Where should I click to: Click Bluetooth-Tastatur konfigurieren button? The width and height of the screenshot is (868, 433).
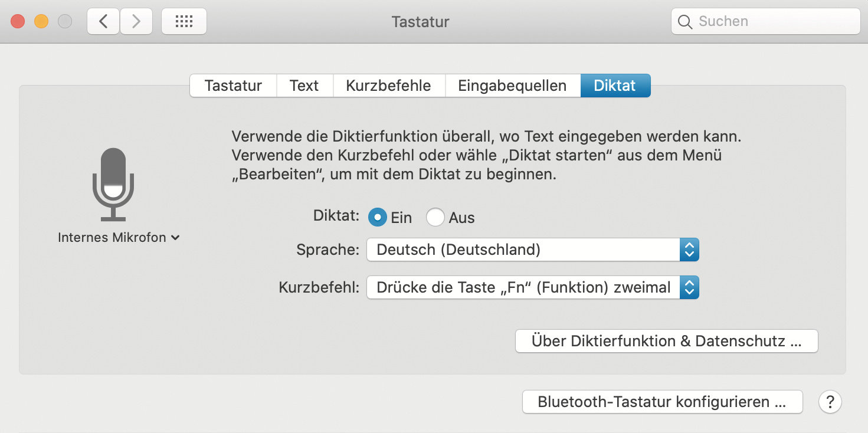[x=662, y=402]
